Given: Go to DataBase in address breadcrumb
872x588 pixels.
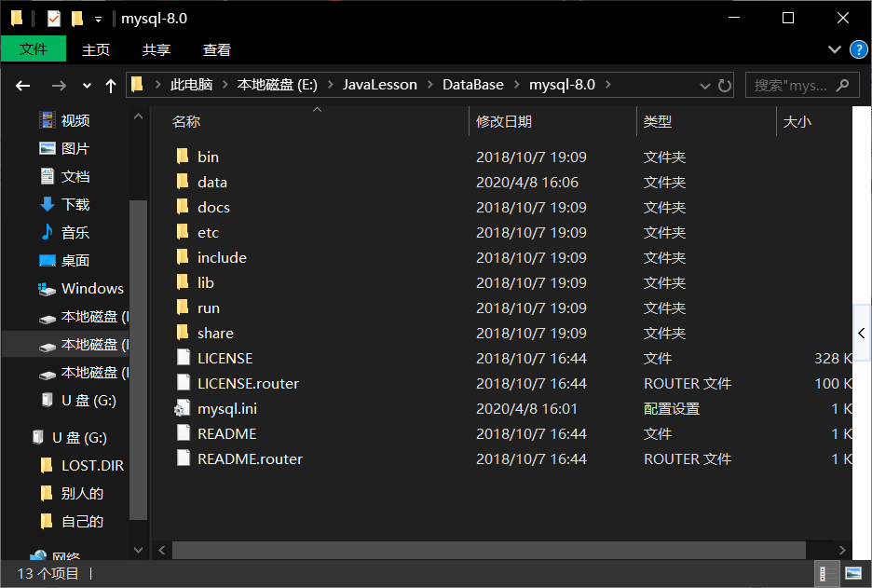Looking at the screenshot, I should pyautogui.click(x=473, y=85).
